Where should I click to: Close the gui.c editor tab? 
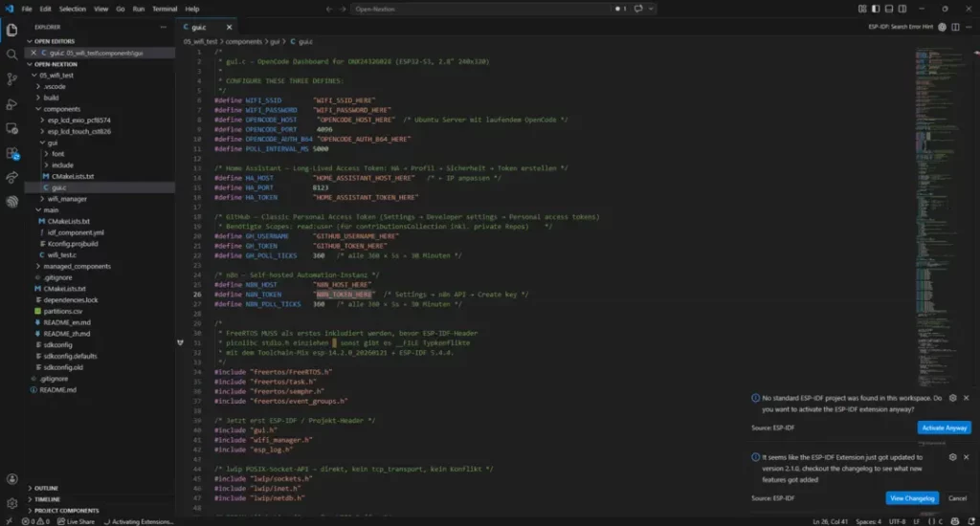[x=230, y=27]
